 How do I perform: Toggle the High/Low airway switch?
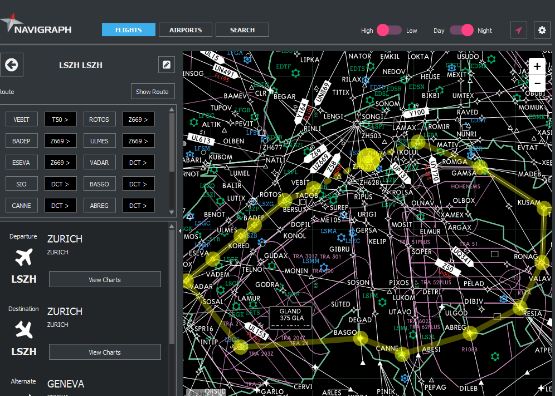click(389, 30)
